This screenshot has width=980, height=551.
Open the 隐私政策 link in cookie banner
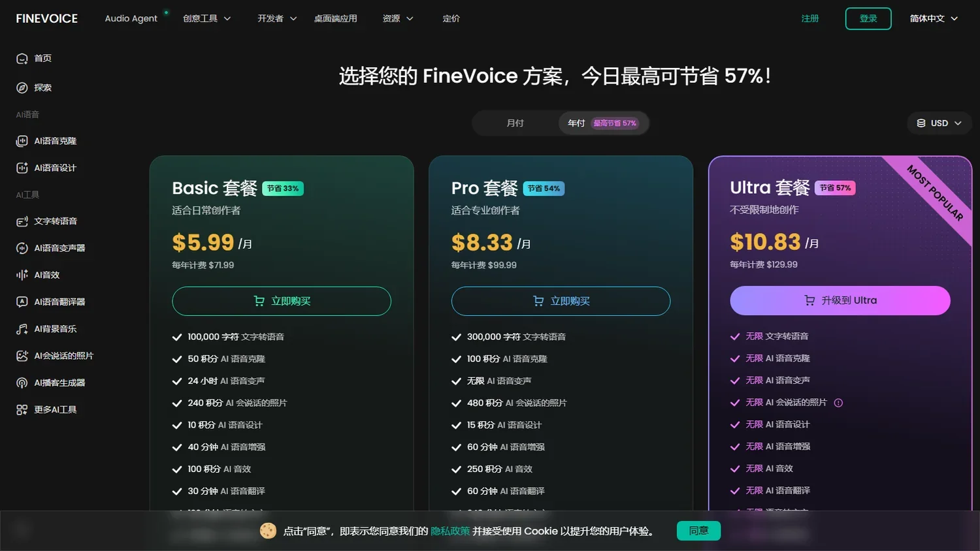[x=450, y=531]
